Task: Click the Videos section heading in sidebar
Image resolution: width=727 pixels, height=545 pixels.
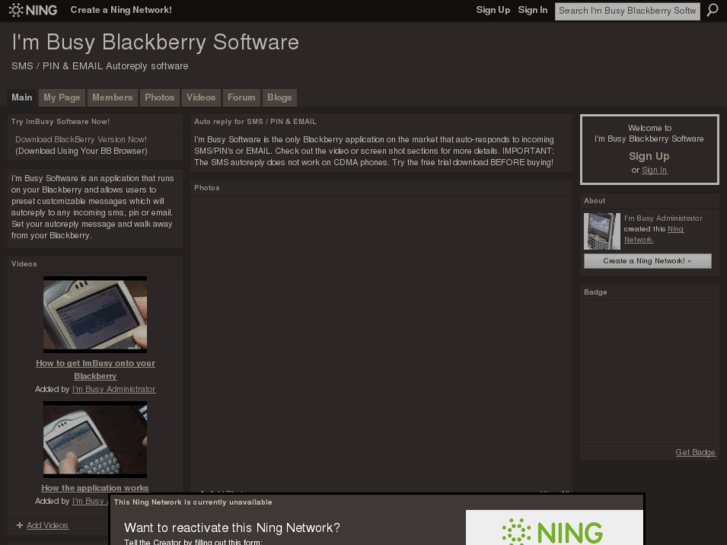Action: (24, 264)
